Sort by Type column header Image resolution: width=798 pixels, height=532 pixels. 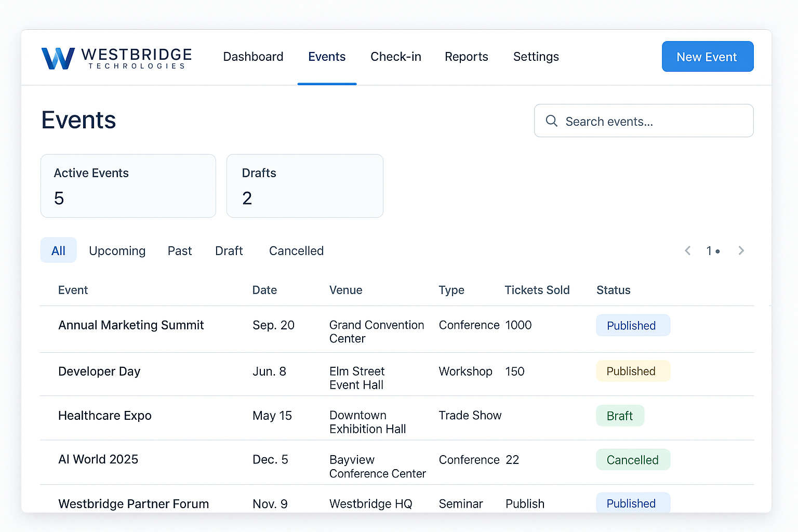coord(451,290)
